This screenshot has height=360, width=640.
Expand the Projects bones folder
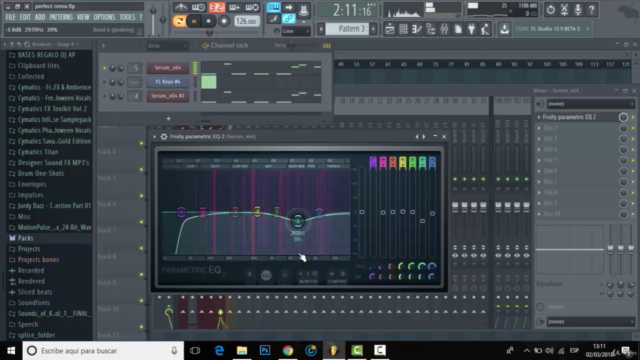click(38, 260)
